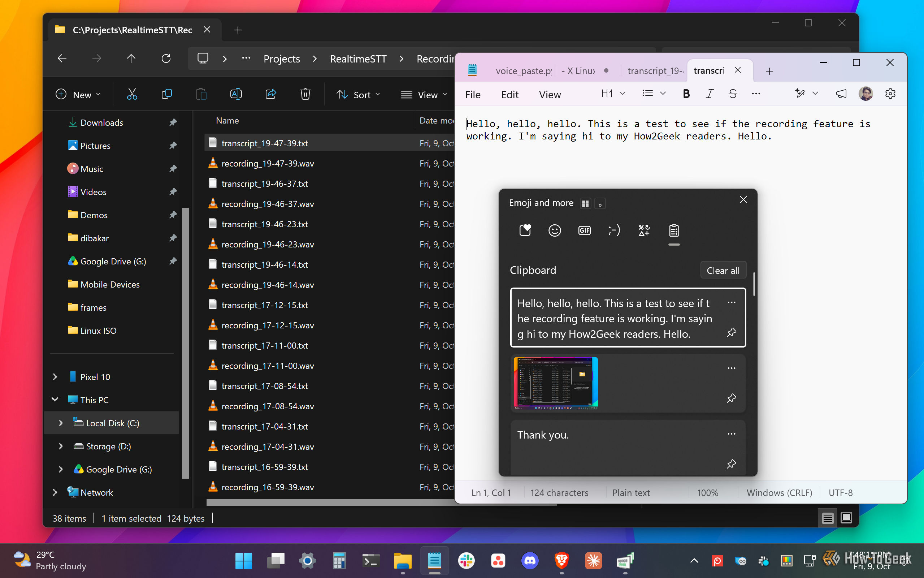
Task: Toggle Bold formatting in Notepad
Action: point(686,94)
